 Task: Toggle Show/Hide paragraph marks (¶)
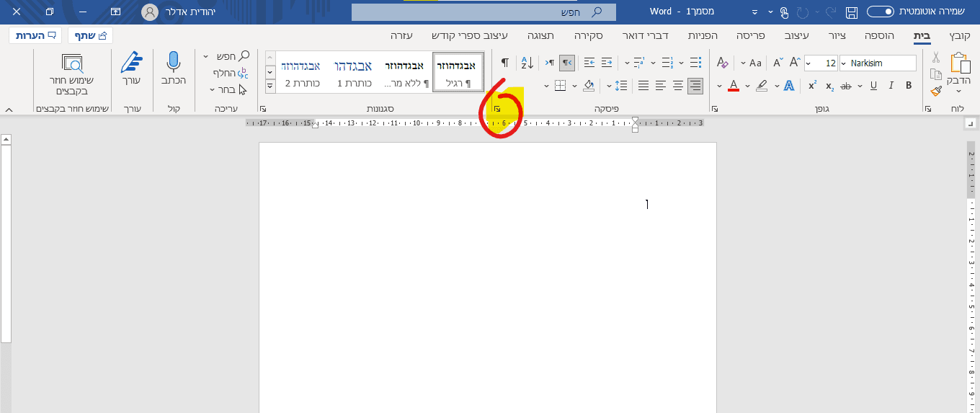(x=504, y=63)
